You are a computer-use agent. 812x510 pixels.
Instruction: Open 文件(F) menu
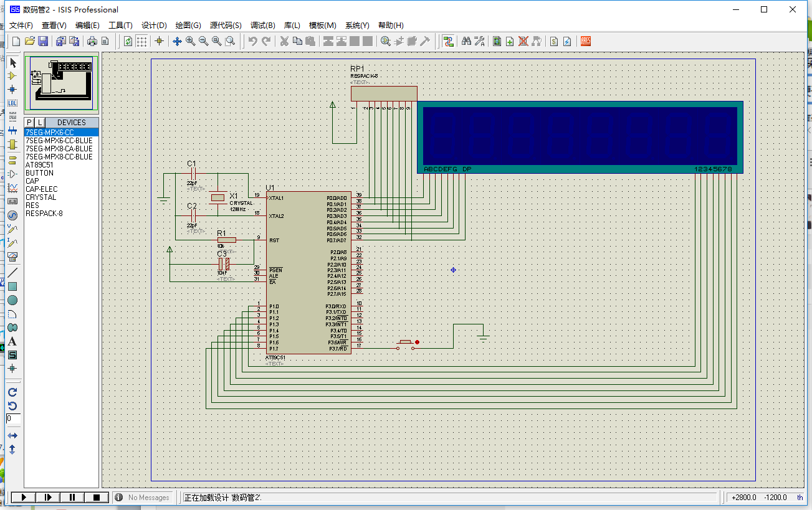click(x=21, y=26)
